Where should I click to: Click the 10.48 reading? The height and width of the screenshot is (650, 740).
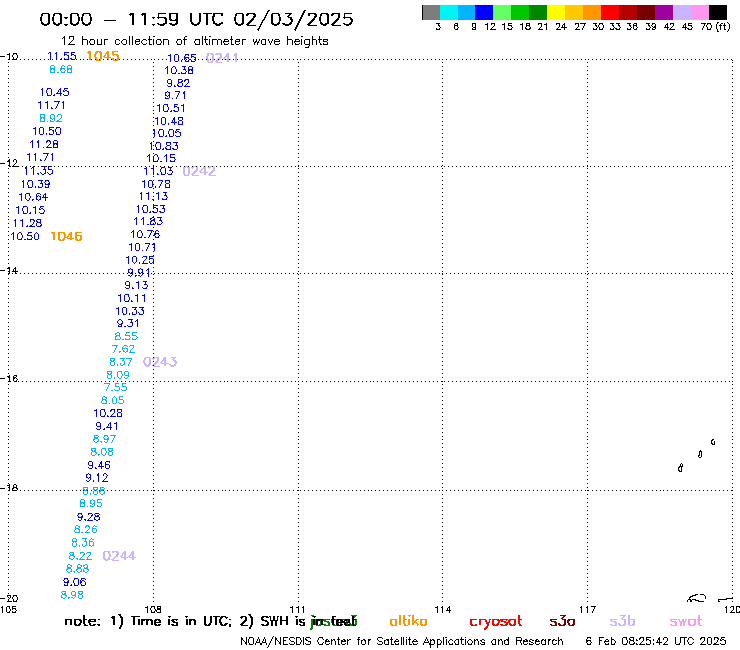pos(168,121)
